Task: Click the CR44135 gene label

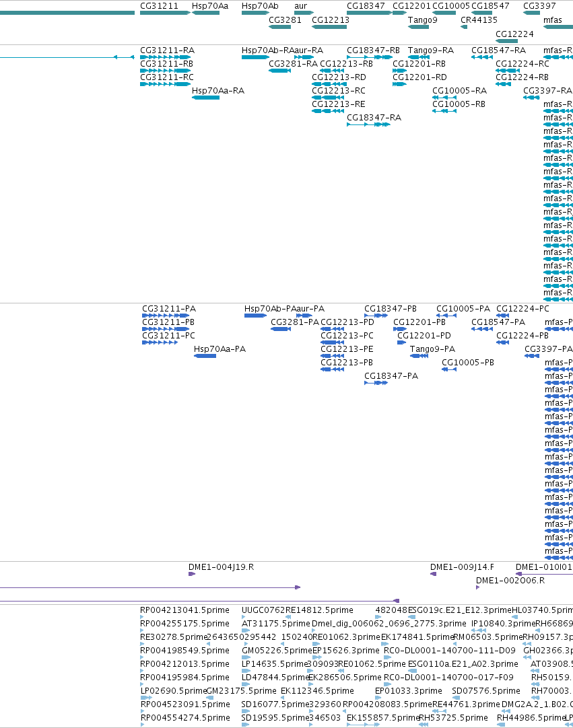Action: click(x=479, y=20)
